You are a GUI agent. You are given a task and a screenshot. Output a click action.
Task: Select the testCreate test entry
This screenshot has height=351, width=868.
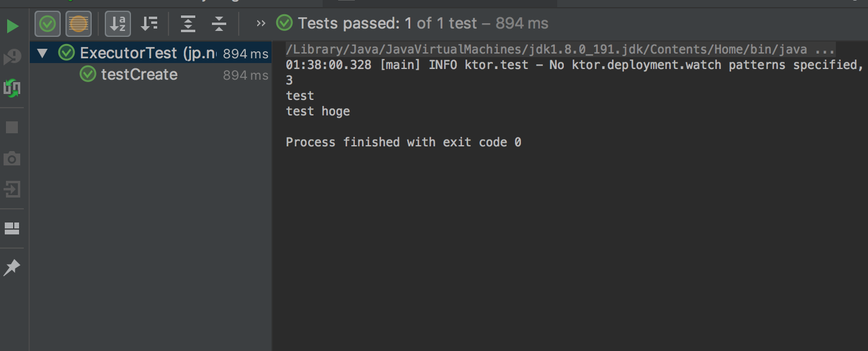139,74
